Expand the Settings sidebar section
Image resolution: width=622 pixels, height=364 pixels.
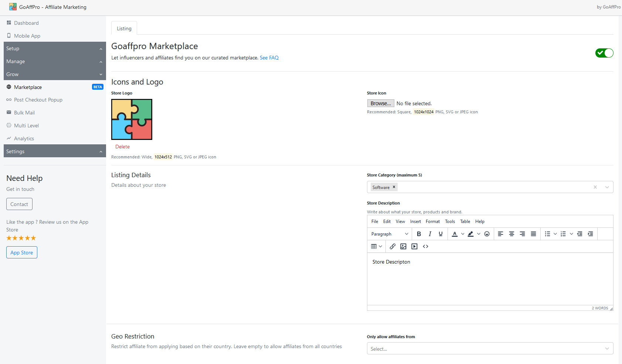click(x=55, y=151)
